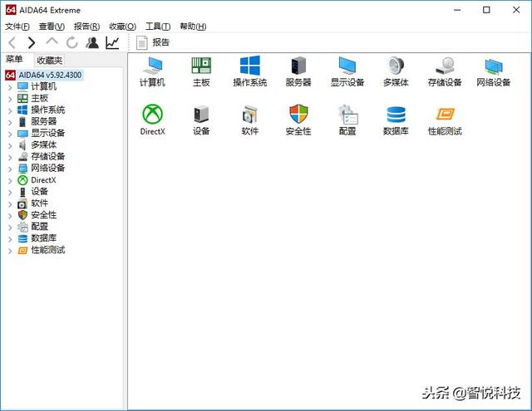Expand the 性能测试 tree node chevron
532x411 pixels.
10,251
